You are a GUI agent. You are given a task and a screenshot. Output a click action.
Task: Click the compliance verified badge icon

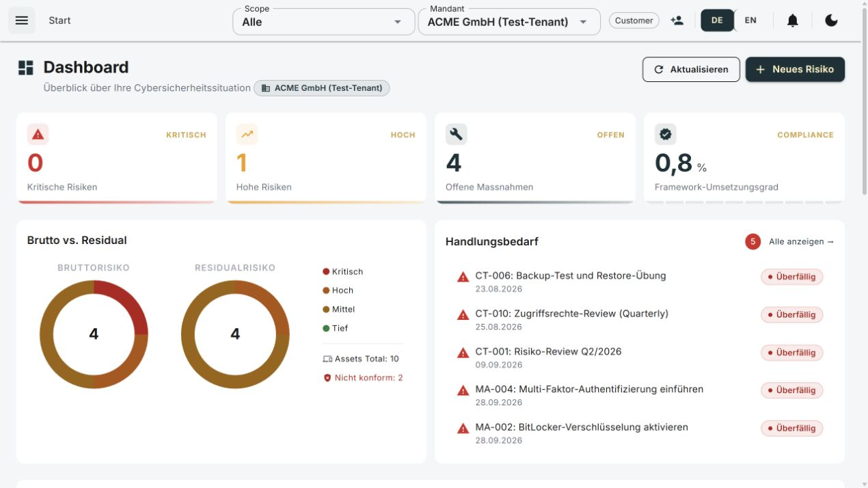click(665, 135)
